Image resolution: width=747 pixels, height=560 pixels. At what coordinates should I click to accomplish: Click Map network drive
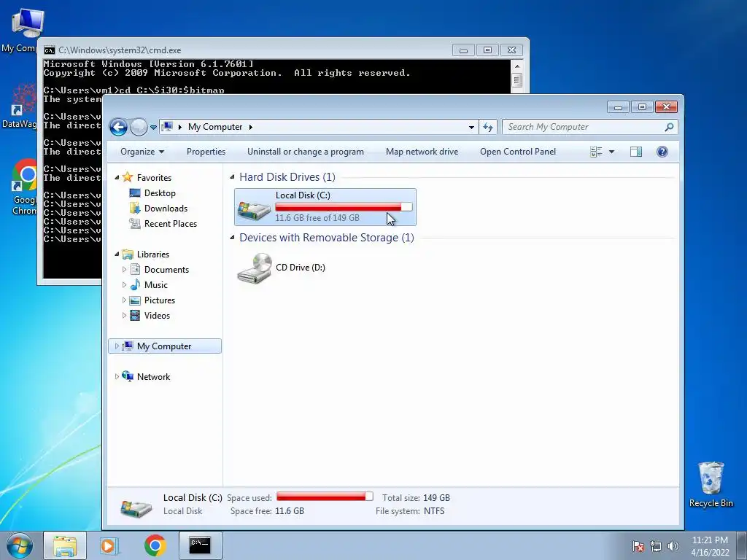coord(422,152)
